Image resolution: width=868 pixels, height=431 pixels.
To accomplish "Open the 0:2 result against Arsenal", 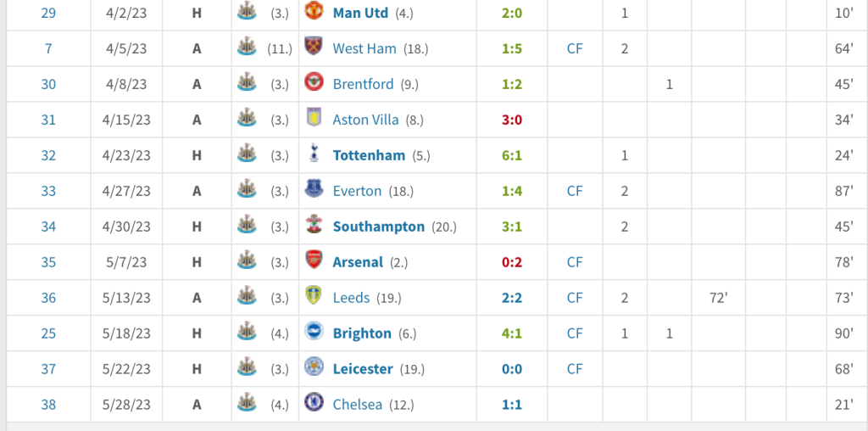I will tap(511, 262).
